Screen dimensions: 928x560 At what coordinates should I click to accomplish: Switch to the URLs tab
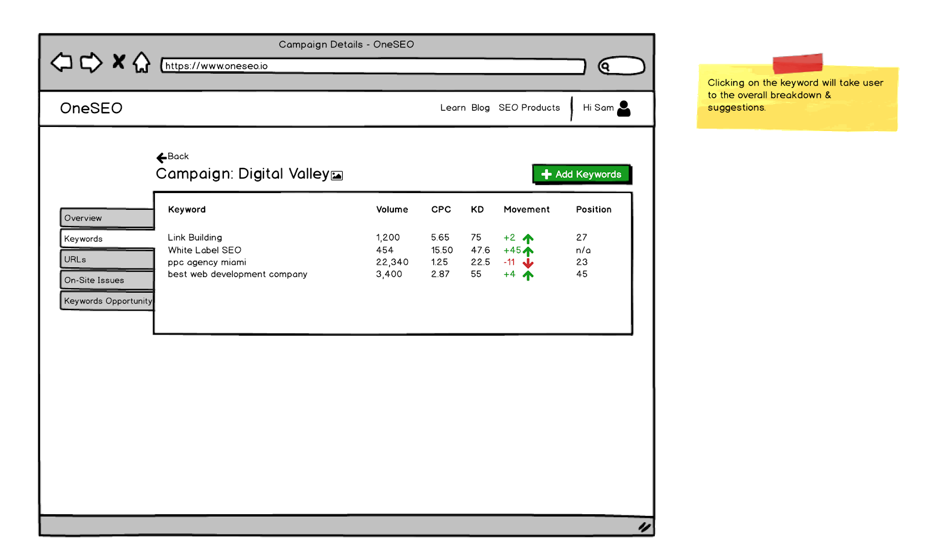(107, 259)
